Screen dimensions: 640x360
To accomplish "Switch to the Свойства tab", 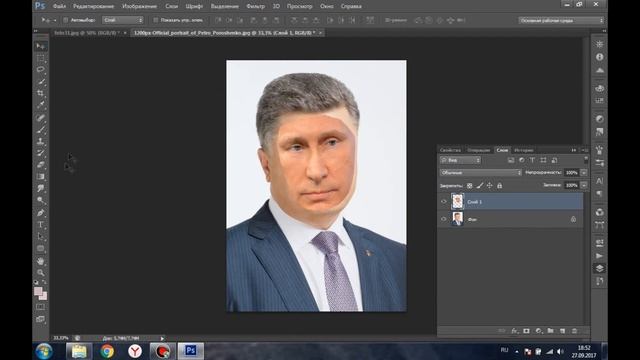I will click(x=450, y=150).
